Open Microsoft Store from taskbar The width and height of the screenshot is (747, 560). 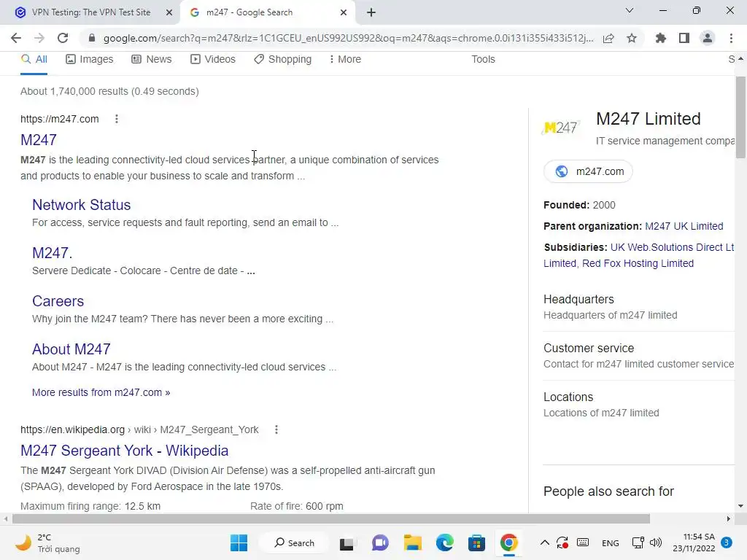[x=476, y=542]
